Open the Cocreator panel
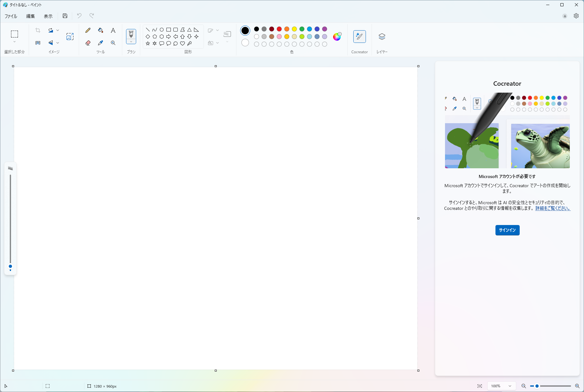Viewport: 584px width, 392px height. click(x=360, y=36)
